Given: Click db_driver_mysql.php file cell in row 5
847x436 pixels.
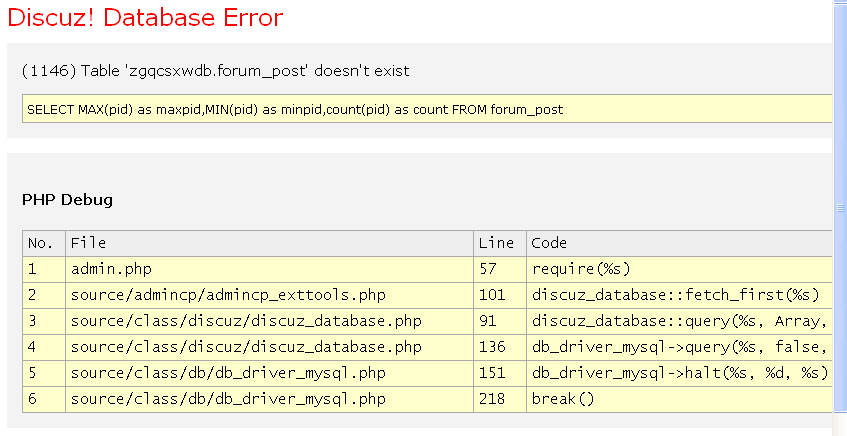Looking at the screenshot, I should [228, 373].
